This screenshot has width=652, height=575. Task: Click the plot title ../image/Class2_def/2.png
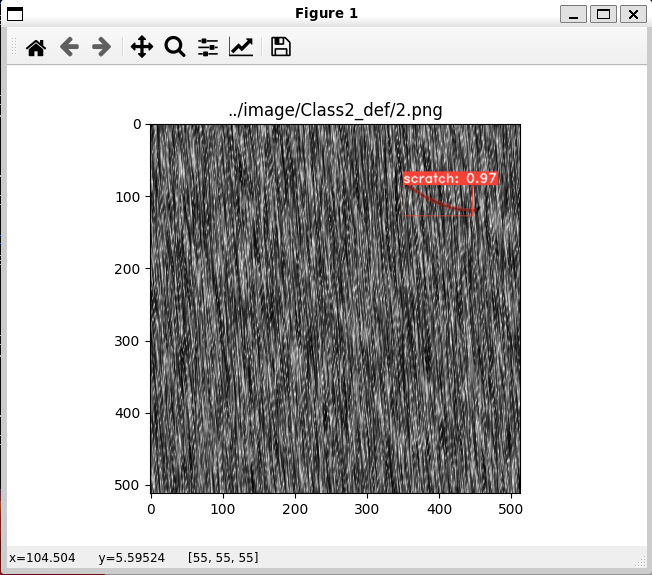pos(335,110)
